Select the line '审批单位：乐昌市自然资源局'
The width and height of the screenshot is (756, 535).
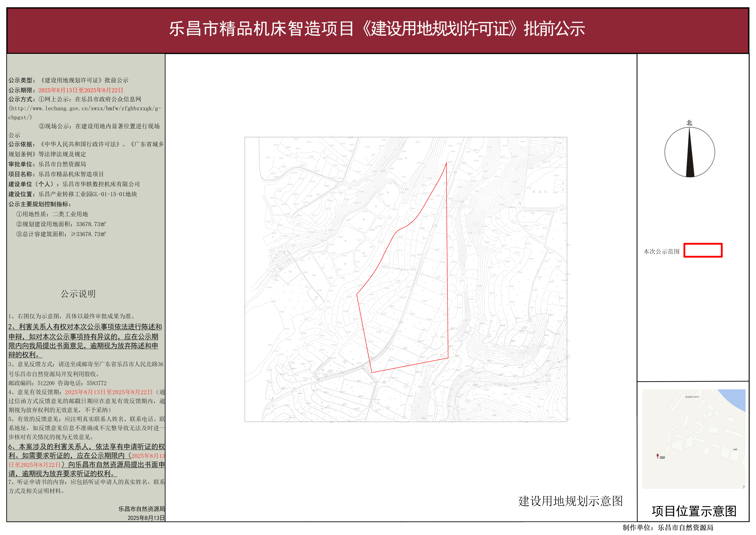click(47, 164)
